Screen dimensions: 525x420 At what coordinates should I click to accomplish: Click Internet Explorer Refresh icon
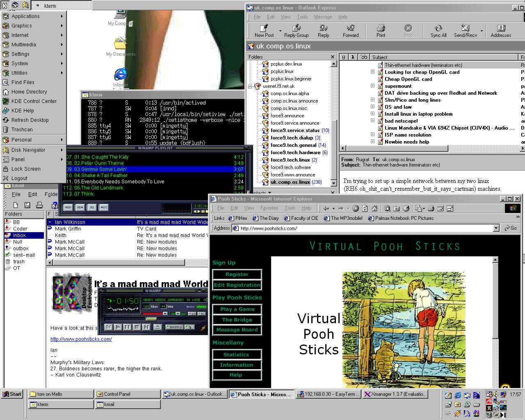point(365,208)
